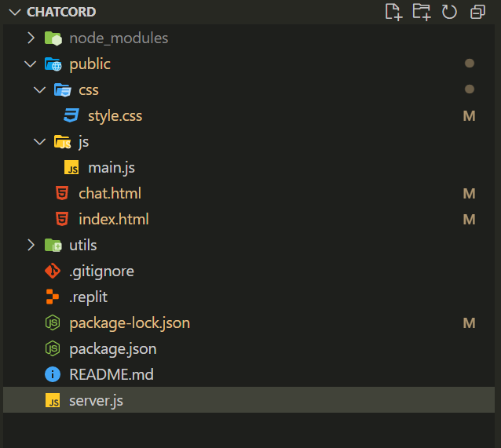
Task: Expand the node_modules folder
Action: 31,38
